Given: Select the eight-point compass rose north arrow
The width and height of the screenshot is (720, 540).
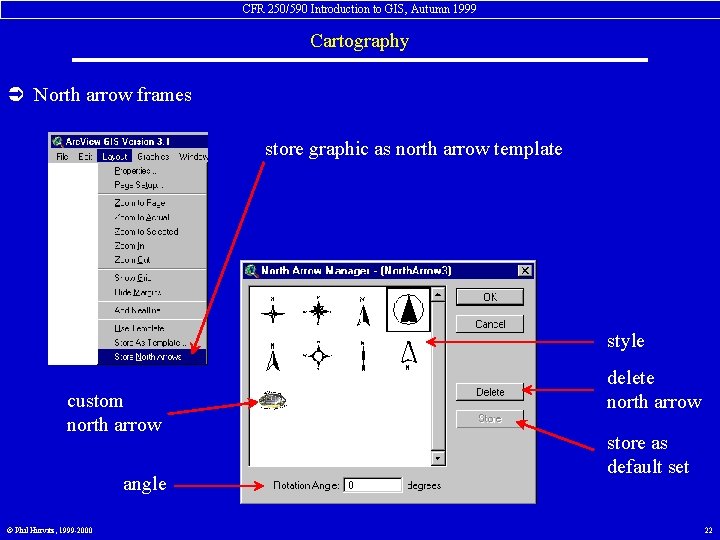Looking at the screenshot, I should pyautogui.click(x=318, y=310).
